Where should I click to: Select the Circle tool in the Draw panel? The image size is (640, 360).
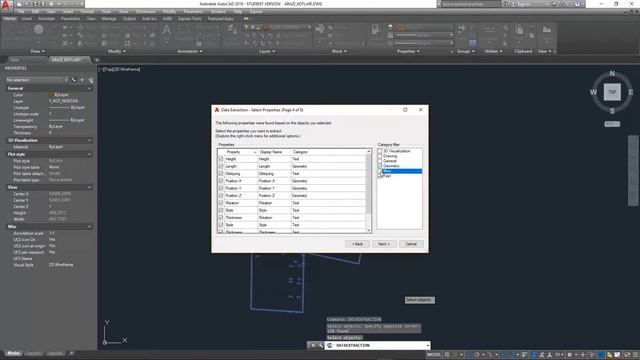[x=38, y=29]
